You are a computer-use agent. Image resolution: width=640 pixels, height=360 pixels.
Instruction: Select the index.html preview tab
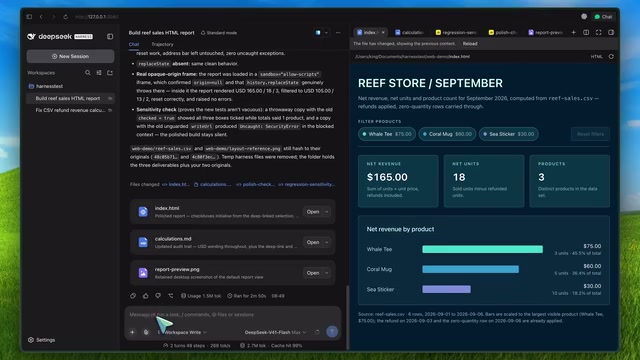(x=367, y=32)
